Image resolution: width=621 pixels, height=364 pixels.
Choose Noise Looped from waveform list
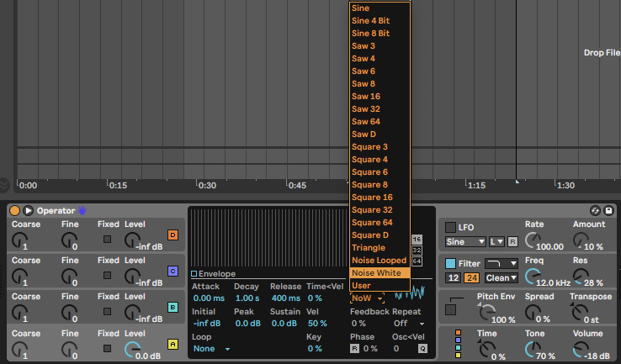coord(379,261)
